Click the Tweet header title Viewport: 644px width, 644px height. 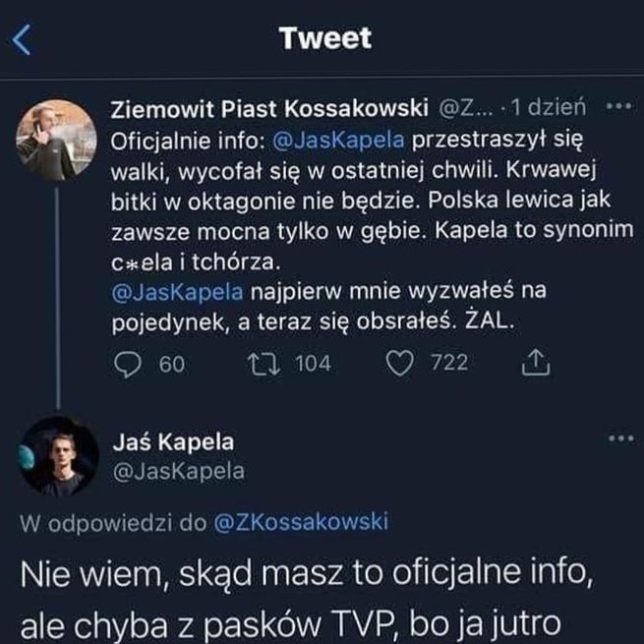[x=324, y=39]
